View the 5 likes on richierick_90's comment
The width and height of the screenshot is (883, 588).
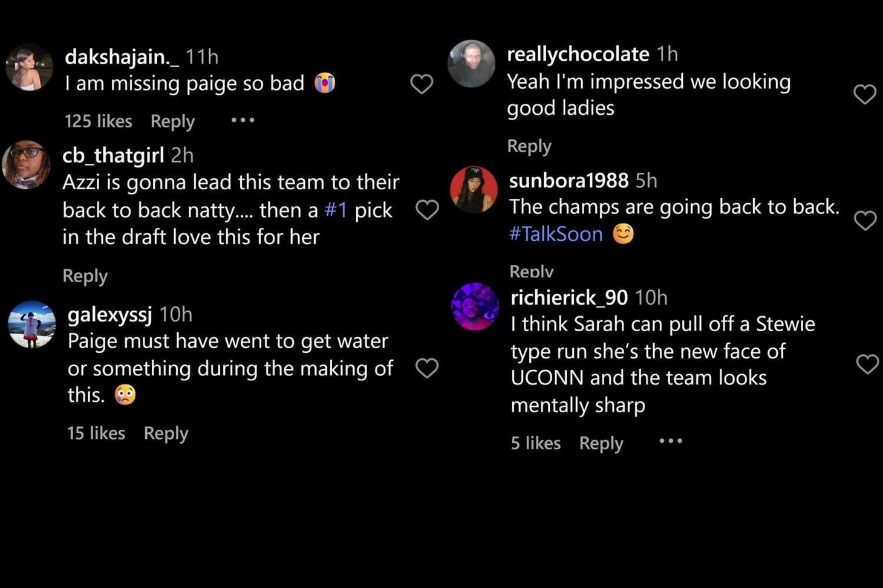tap(535, 442)
